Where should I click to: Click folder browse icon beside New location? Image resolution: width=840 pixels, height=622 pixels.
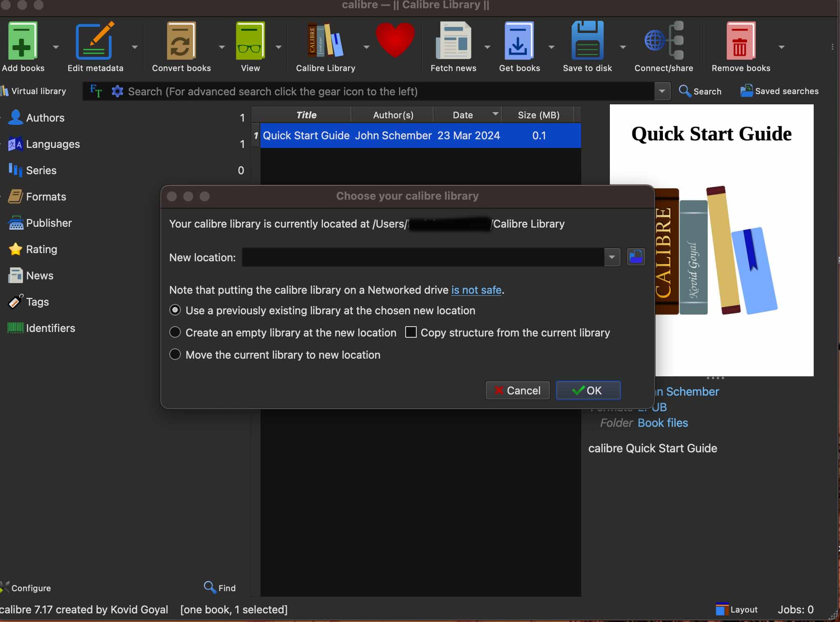[636, 257]
